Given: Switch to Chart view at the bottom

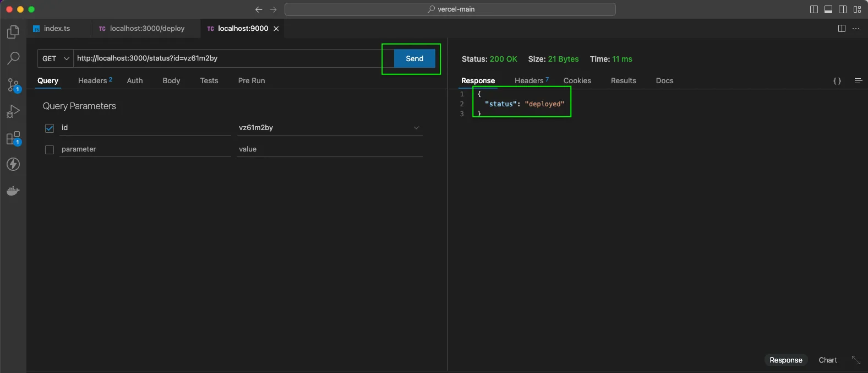Looking at the screenshot, I should tap(828, 360).
